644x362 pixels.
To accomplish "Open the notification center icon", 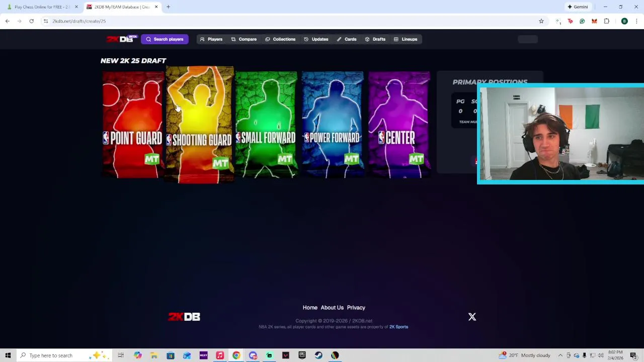I will [x=633, y=355].
